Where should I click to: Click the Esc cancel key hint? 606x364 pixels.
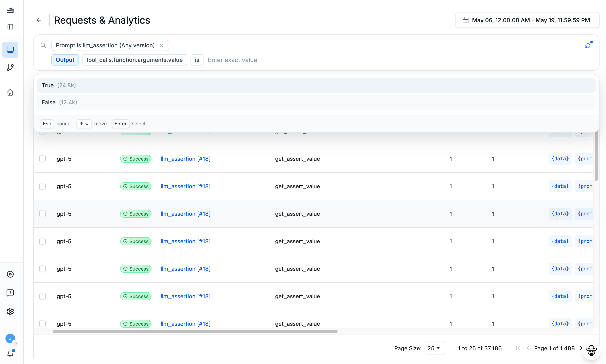[47, 124]
